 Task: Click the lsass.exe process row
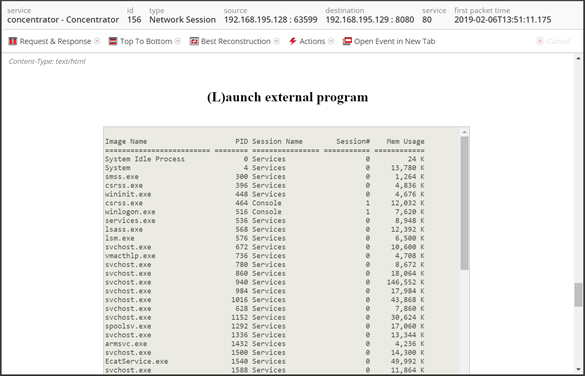(265, 229)
